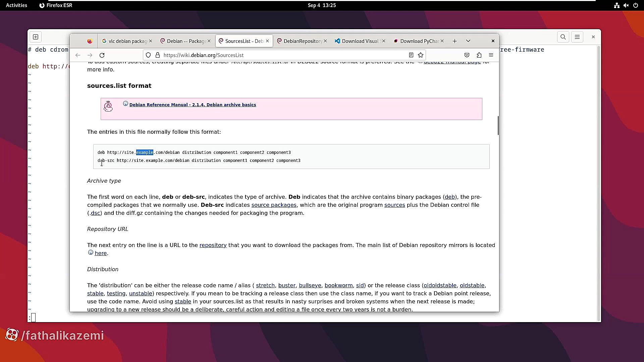Screen dimensions: 644x362
Task: Expand the list all tabs chevron
Action: point(468,41)
